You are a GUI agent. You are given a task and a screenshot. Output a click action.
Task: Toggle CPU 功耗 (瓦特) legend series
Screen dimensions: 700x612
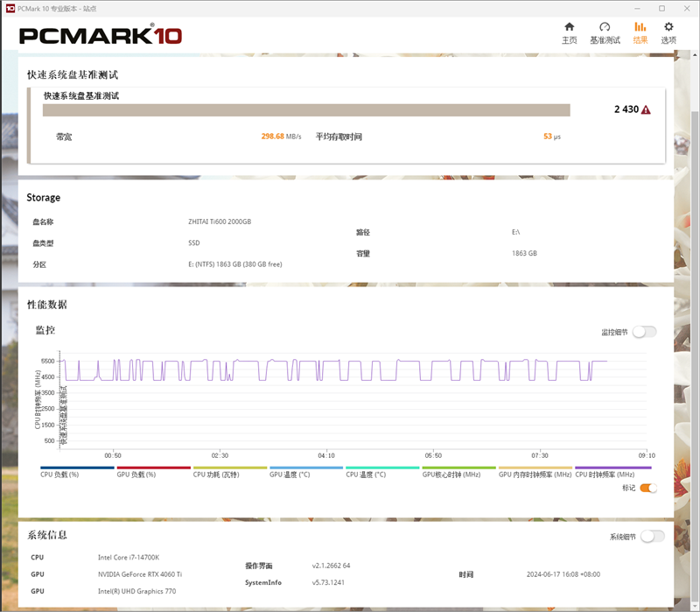[x=230, y=472]
